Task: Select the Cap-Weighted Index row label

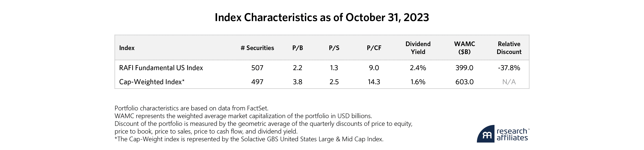Action: [x=152, y=82]
